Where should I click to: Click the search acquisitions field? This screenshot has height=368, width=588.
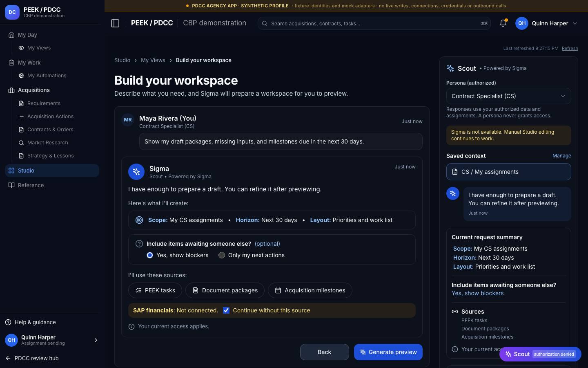pyautogui.click(x=374, y=23)
